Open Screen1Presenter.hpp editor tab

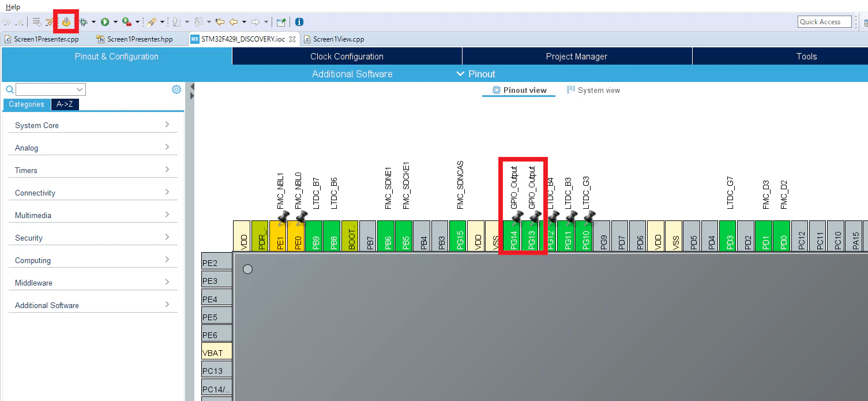point(134,39)
